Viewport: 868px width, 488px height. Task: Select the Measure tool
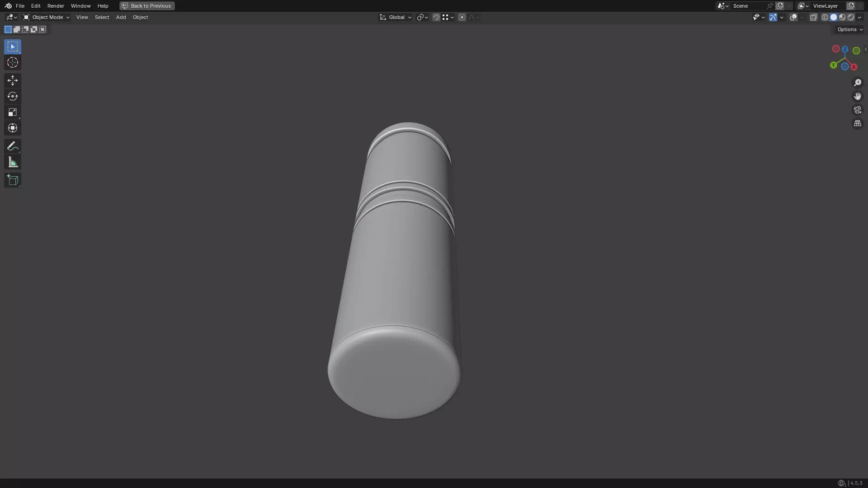click(13, 162)
